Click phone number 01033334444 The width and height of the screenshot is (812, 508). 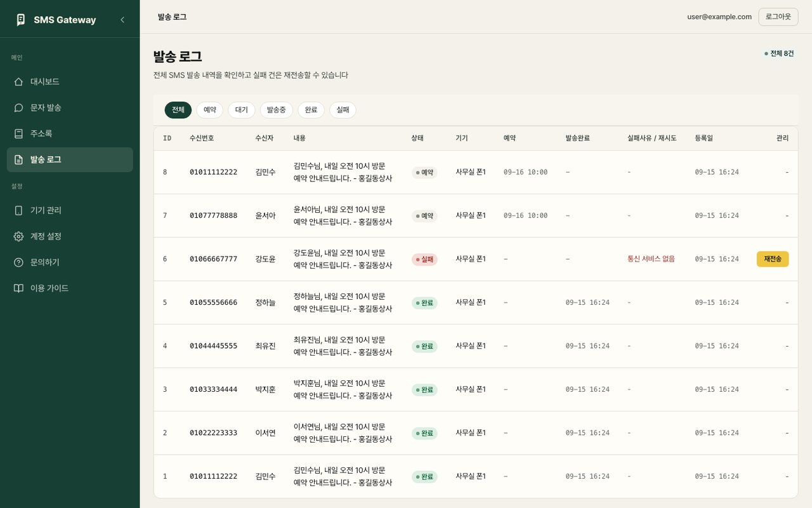point(214,390)
